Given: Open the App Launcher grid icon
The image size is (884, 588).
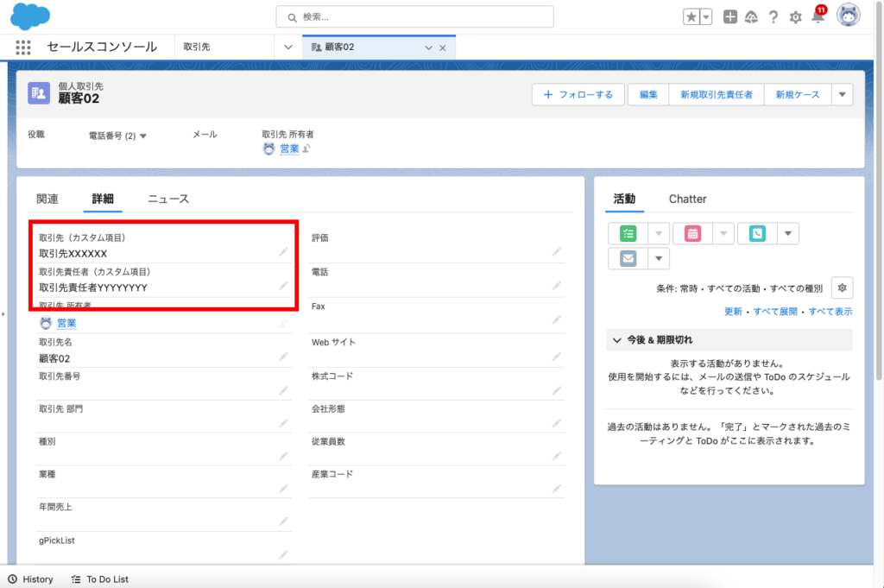Looking at the screenshot, I should pyautogui.click(x=23, y=47).
